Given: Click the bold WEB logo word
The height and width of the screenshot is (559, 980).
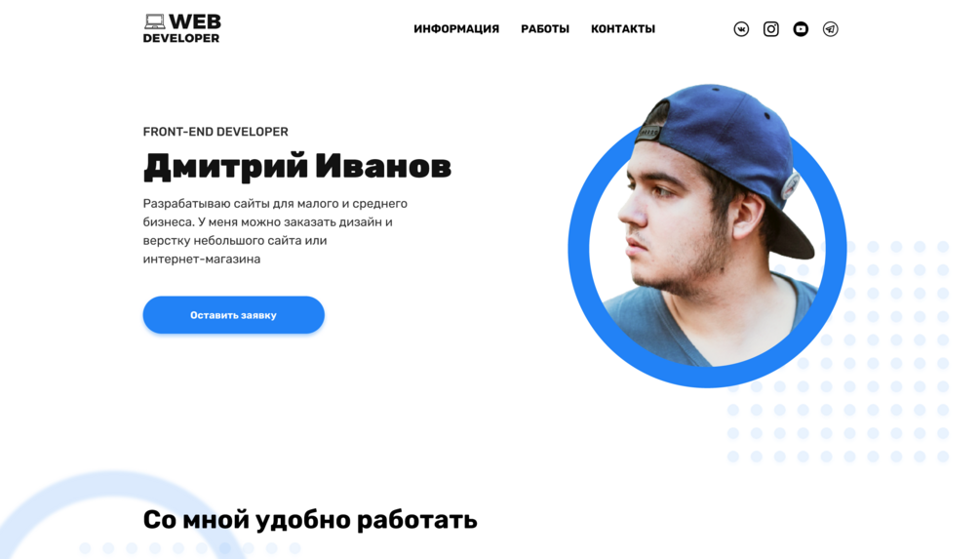Looking at the screenshot, I should click(x=194, y=21).
